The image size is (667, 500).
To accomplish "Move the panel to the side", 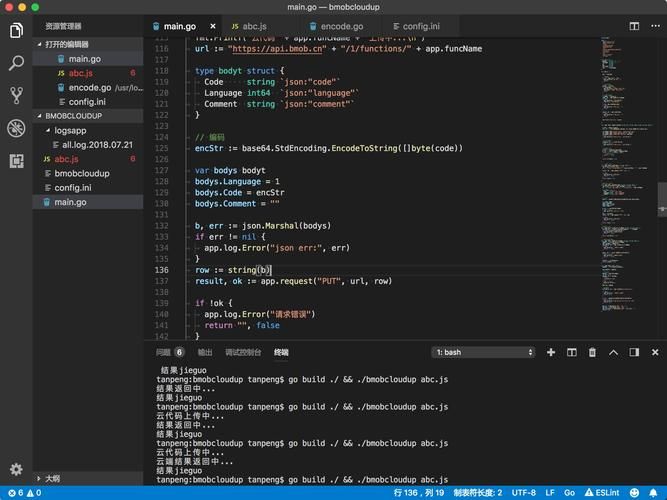I will click(634, 352).
